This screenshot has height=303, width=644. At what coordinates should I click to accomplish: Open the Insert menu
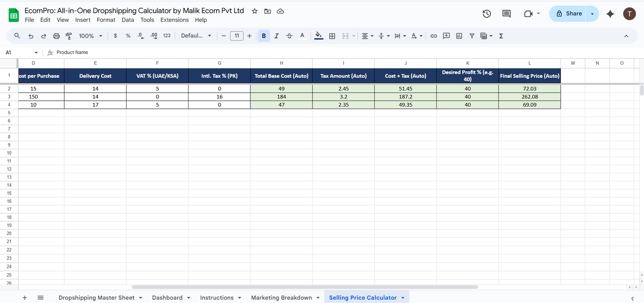(83, 20)
